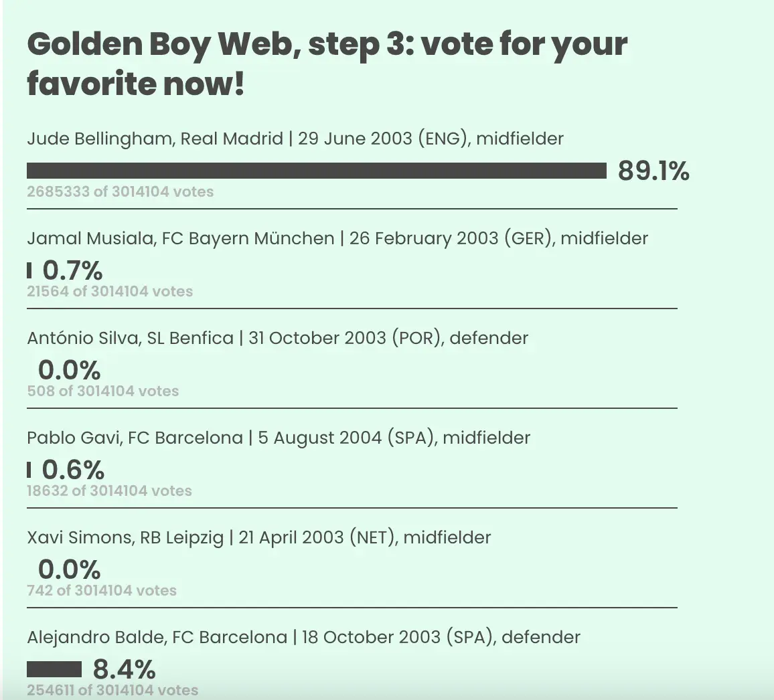The height and width of the screenshot is (700, 774).
Task: Select the Pablo Gavi candidate entry
Action: (279, 438)
